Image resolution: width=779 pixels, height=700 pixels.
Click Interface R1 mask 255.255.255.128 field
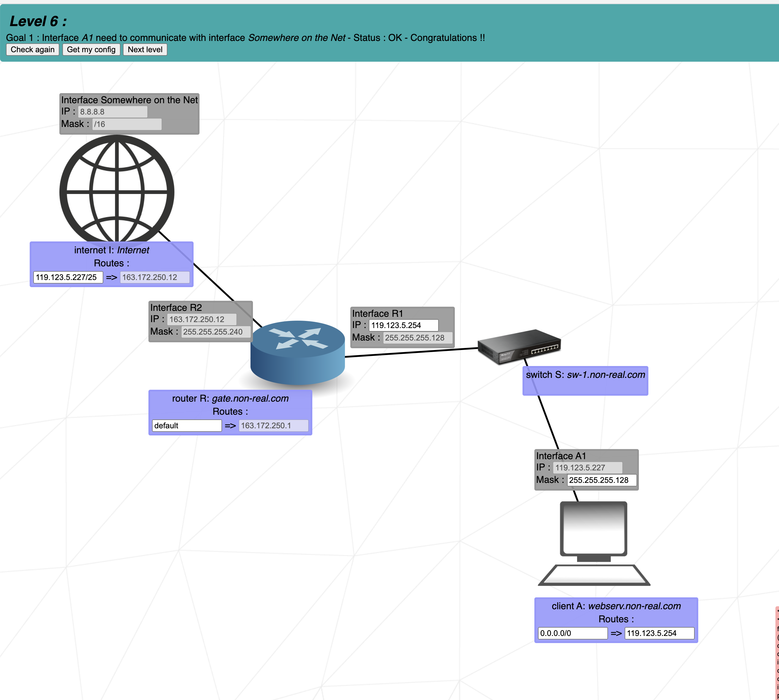pyautogui.click(x=417, y=338)
